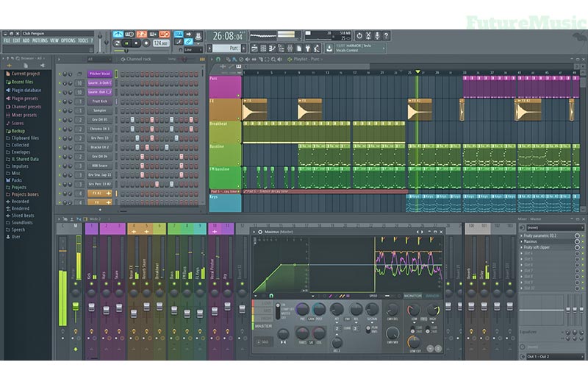Click the record button in transport panel
Image resolution: width=588 pixels, height=390 pixels.
coord(146,43)
